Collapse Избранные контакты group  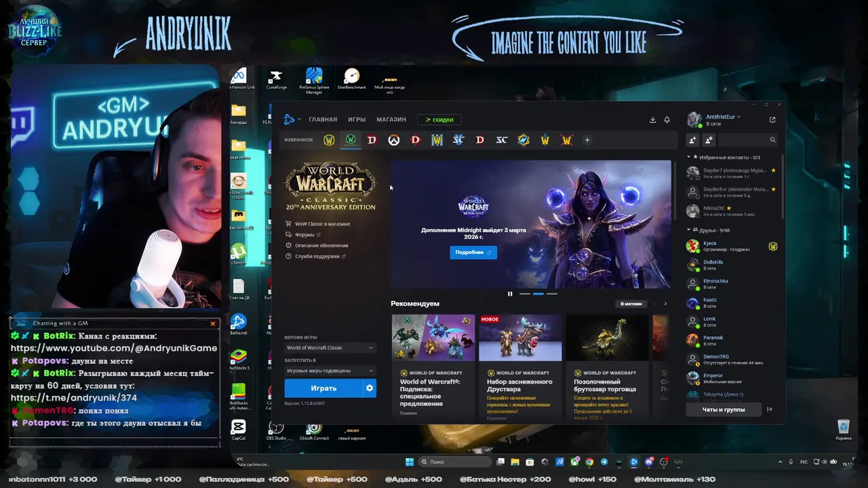point(723,157)
